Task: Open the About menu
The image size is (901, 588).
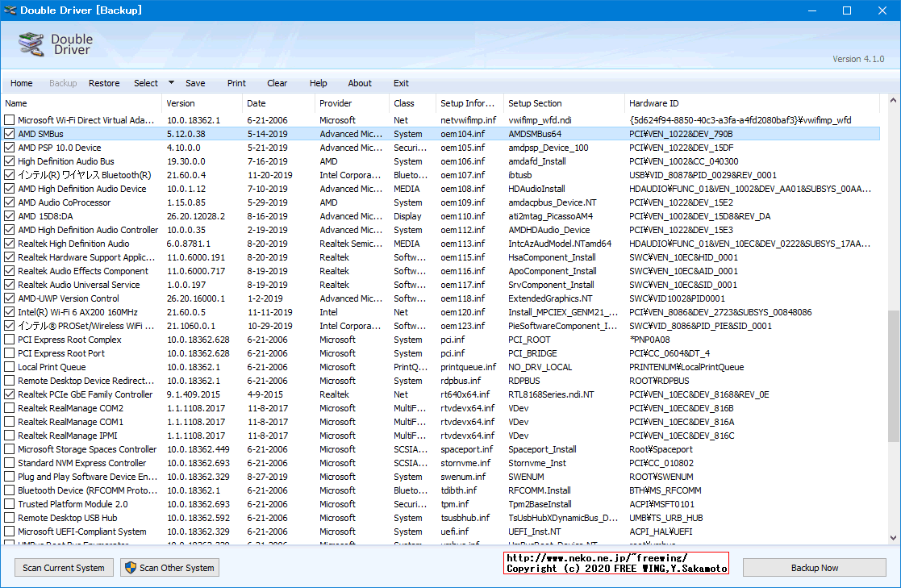Action: (360, 83)
